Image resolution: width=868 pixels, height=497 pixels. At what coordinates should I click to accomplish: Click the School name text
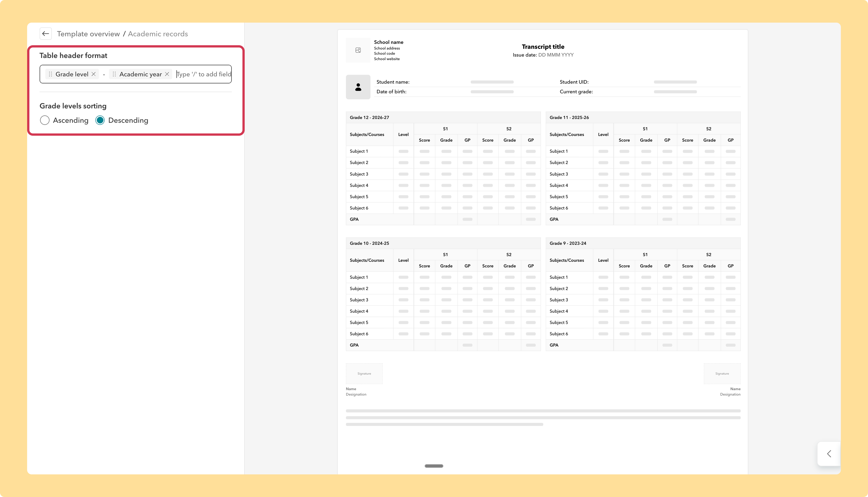tap(389, 42)
